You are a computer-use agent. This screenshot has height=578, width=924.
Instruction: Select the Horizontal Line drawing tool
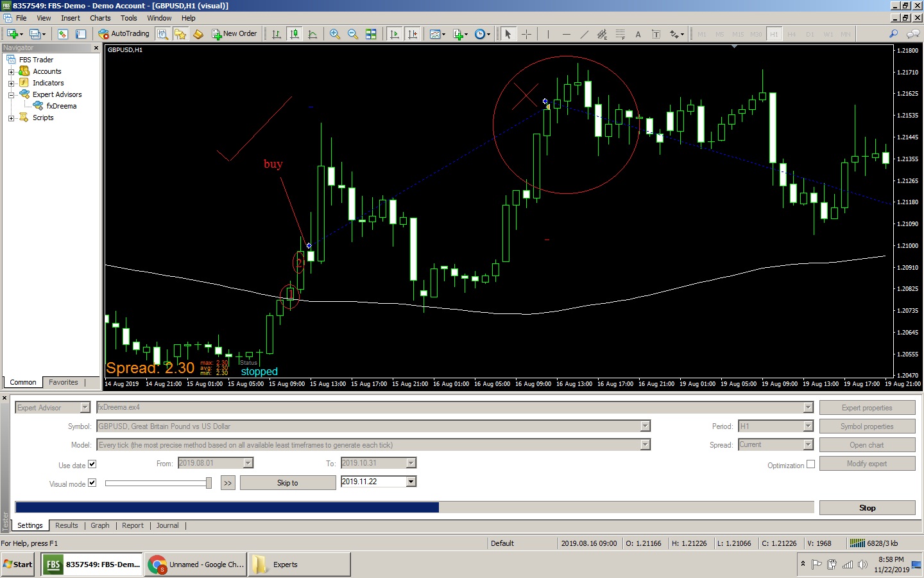(566, 34)
